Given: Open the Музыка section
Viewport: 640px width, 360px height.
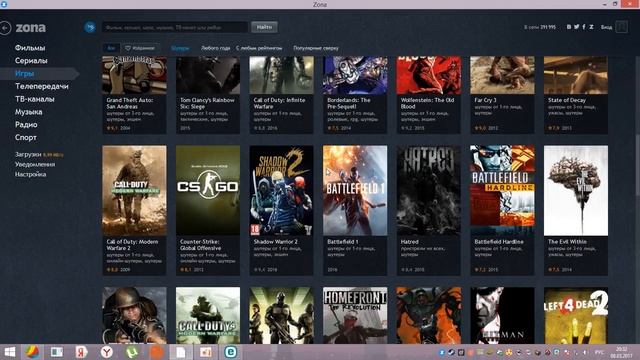Looking at the screenshot, I should tap(29, 112).
